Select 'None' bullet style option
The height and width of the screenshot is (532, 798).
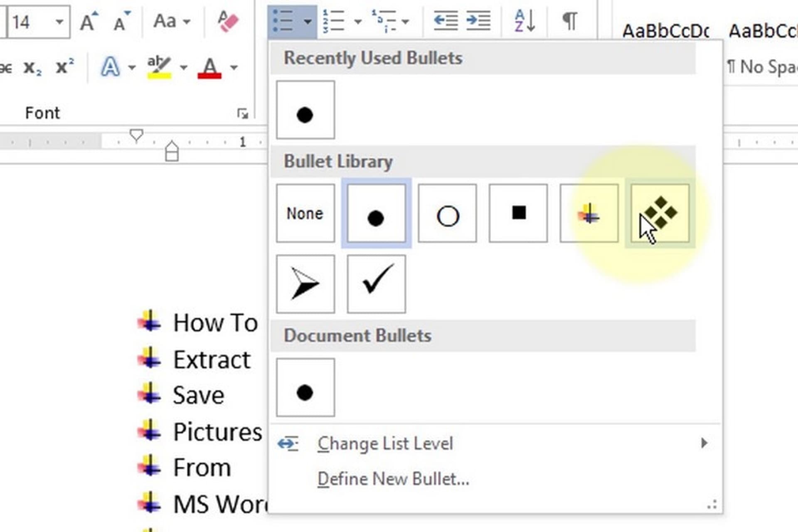[305, 212]
